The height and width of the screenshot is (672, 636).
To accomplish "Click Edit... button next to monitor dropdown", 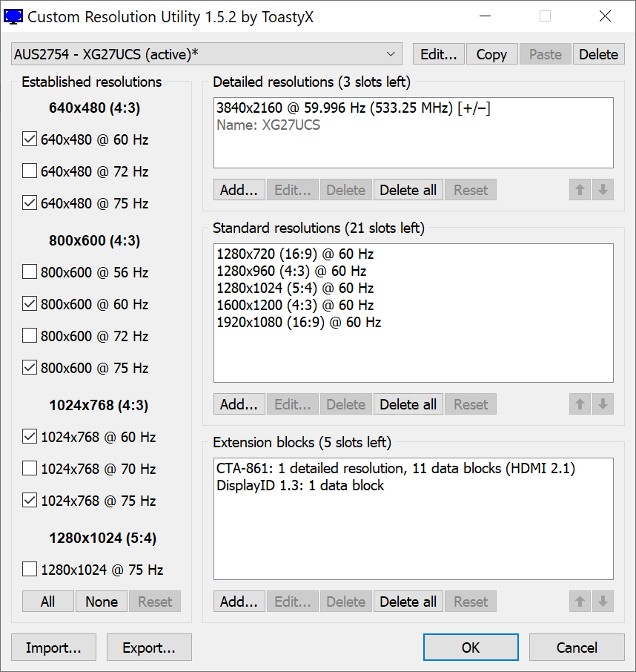I will click(x=439, y=54).
